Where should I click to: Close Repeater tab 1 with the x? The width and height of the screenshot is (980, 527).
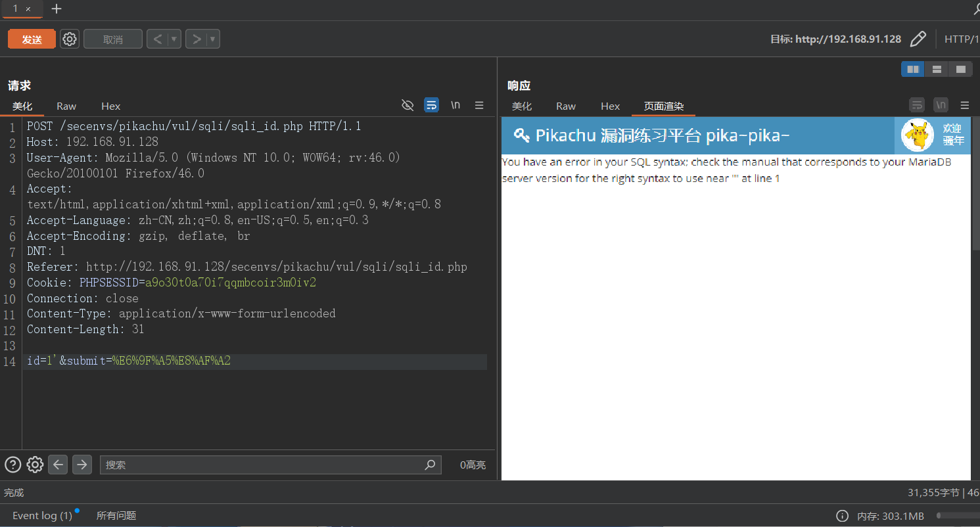[28, 9]
